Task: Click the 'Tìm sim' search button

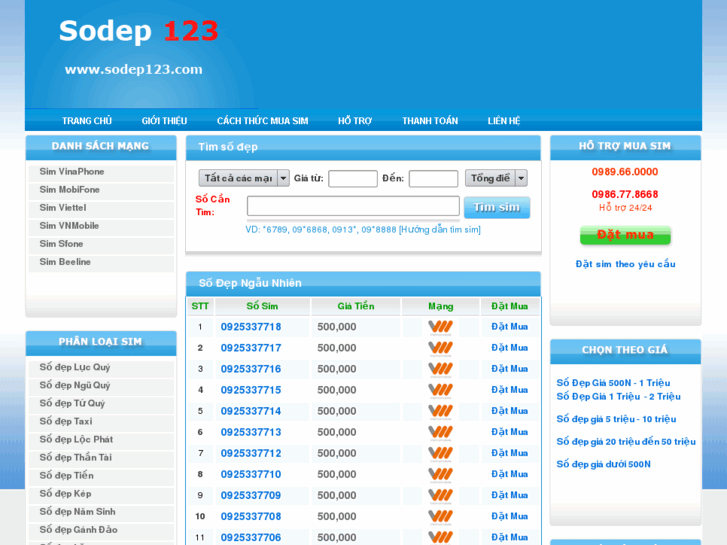Action: [497, 207]
